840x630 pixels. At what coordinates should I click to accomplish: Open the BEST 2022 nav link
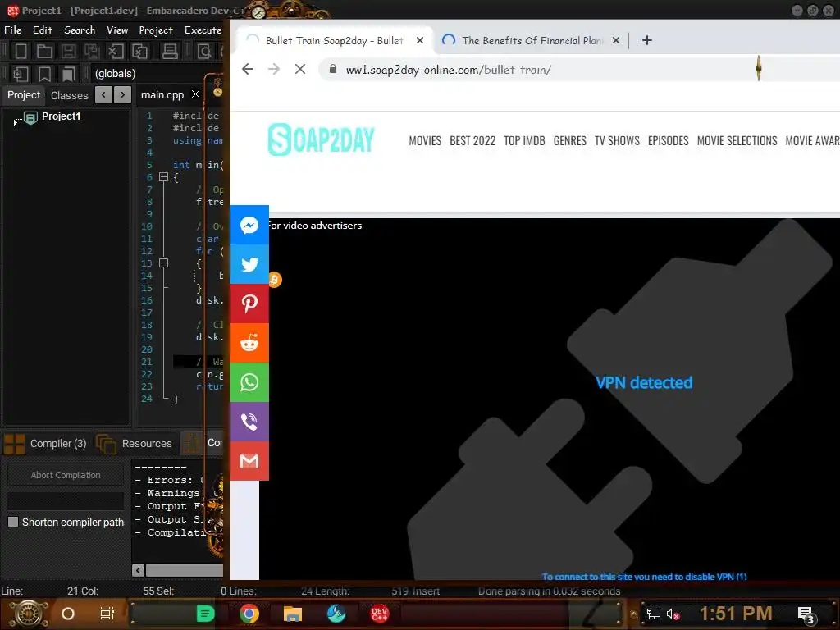pos(472,140)
